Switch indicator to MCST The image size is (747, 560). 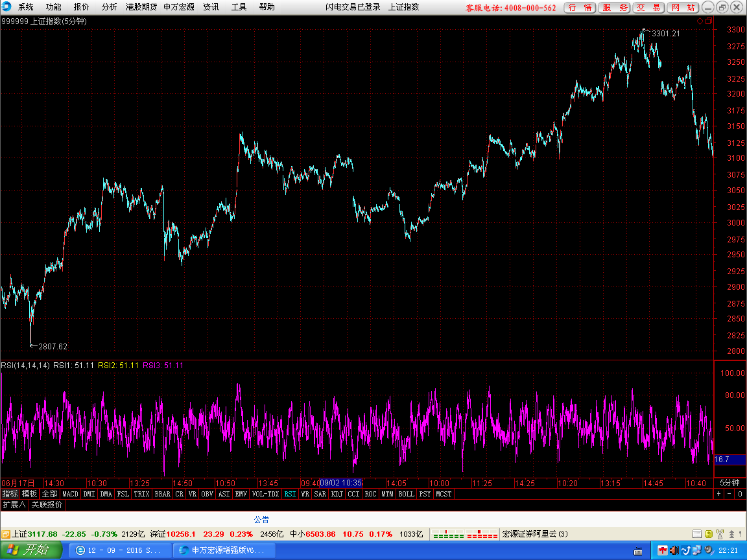coord(444,494)
